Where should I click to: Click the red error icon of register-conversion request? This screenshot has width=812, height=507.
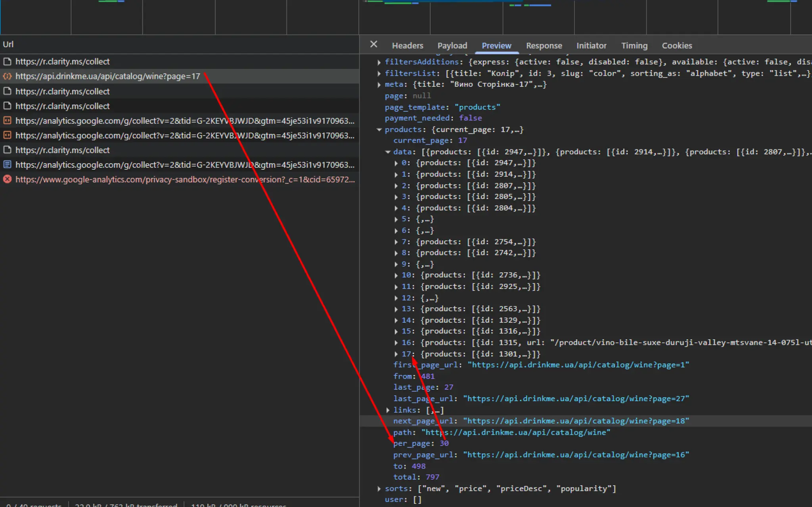pos(7,179)
